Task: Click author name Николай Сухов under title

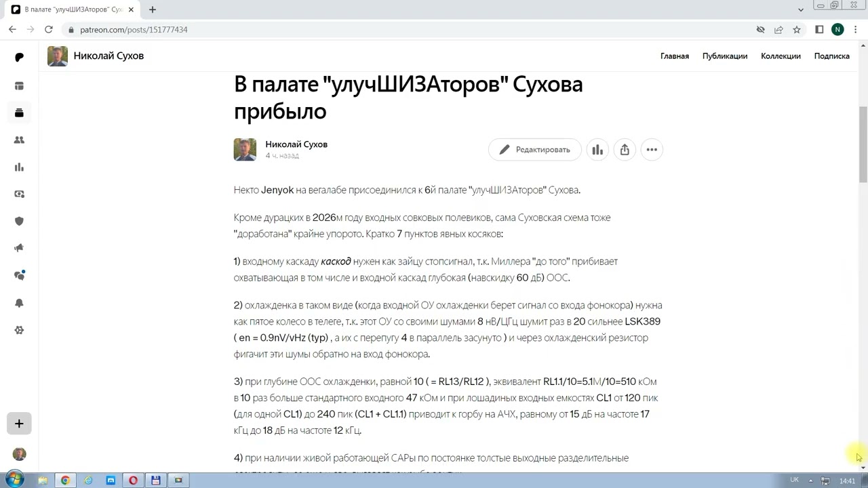Action: pos(296,144)
